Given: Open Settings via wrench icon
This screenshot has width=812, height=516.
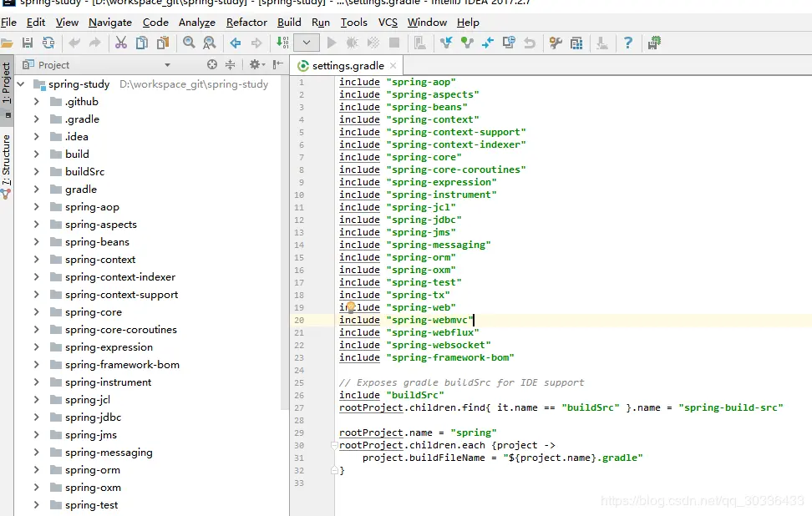Looking at the screenshot, I should 556,43.
